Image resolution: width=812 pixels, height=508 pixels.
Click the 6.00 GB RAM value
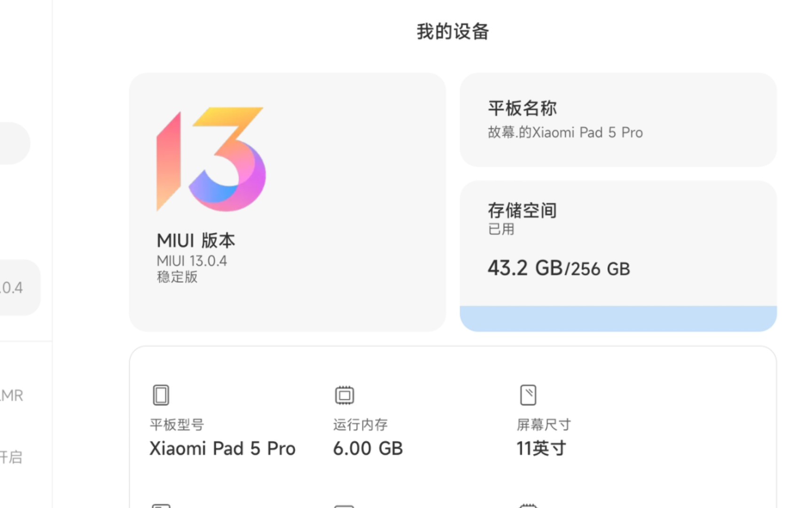pyautogui.click(x=367, y=448)
